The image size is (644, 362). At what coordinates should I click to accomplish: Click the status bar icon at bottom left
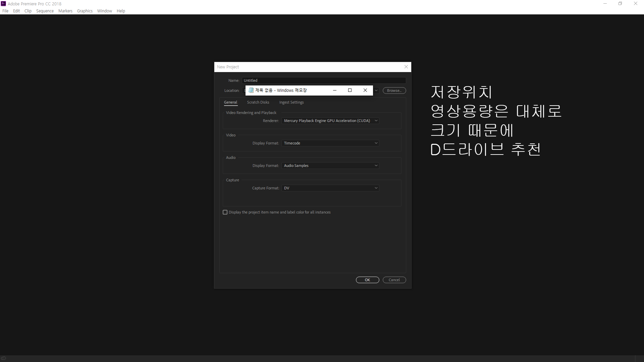click(3, 358)
